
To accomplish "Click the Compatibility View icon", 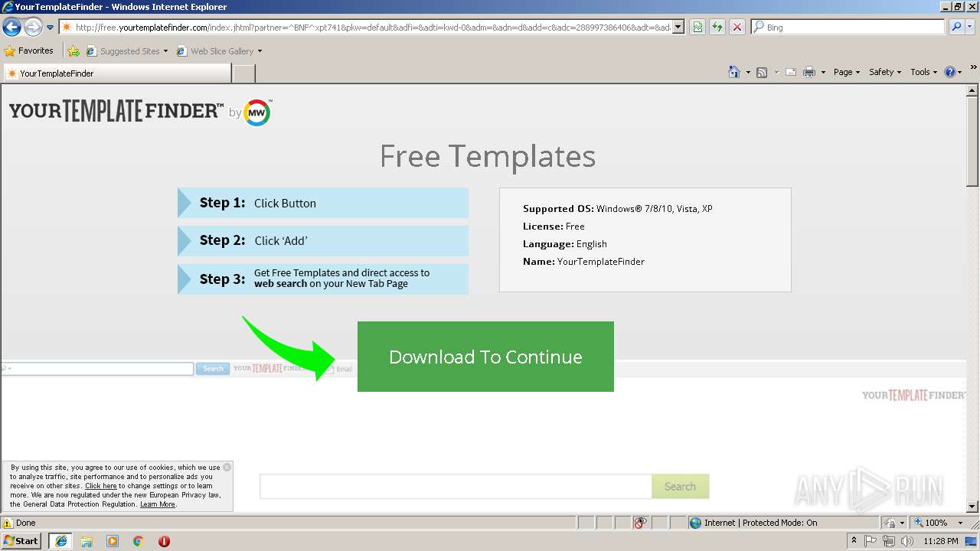I will [697, 28].
